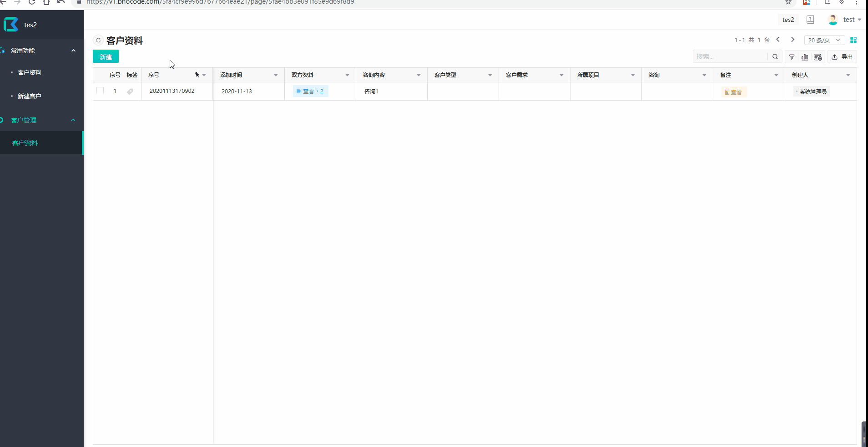Open 新建客户 in the sidebar
This screenshot has width=868, height=447.
point(30,96)
